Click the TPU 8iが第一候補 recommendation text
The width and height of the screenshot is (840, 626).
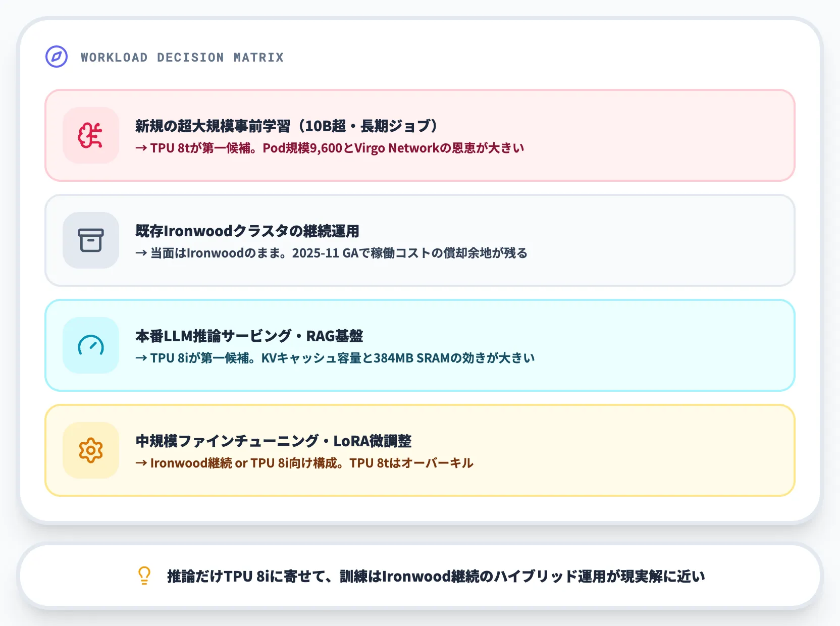(x=335, y=358)
